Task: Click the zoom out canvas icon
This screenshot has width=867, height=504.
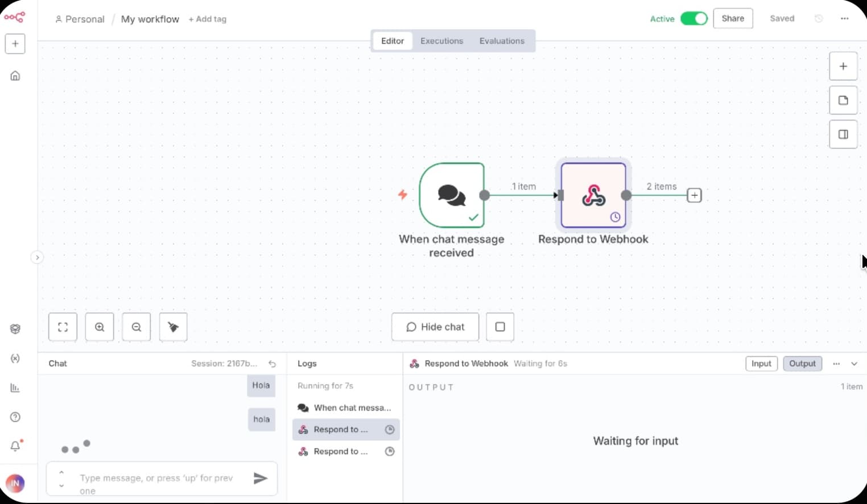Action: 137,327
